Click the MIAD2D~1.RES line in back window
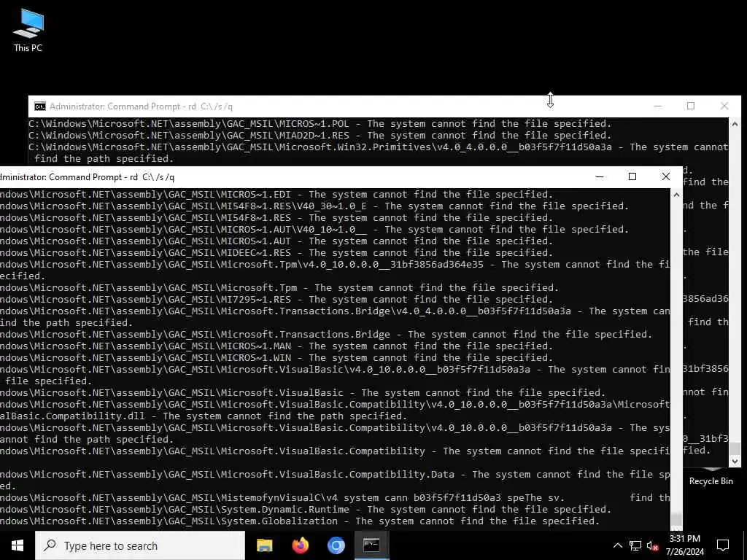Viewport: 747px width, 560px height. coord(320,135)
